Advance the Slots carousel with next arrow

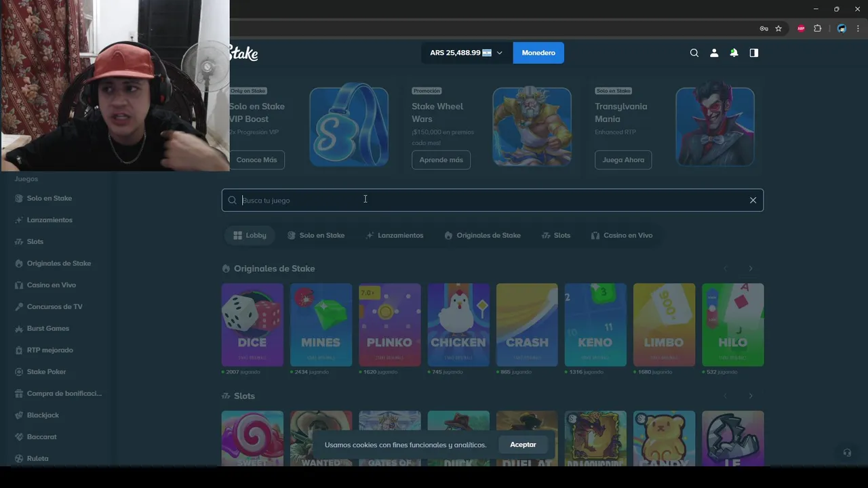(751, 396)
